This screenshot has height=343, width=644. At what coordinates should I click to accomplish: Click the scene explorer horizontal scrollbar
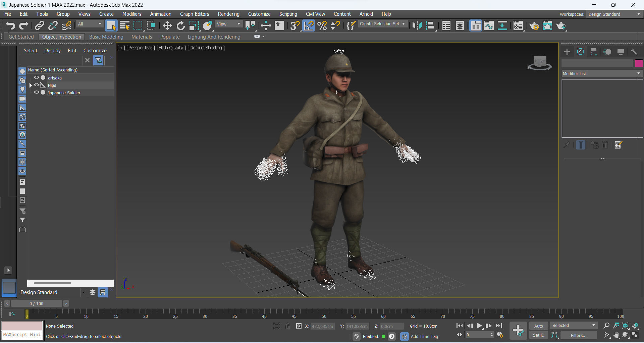click(x=53, y=283)
